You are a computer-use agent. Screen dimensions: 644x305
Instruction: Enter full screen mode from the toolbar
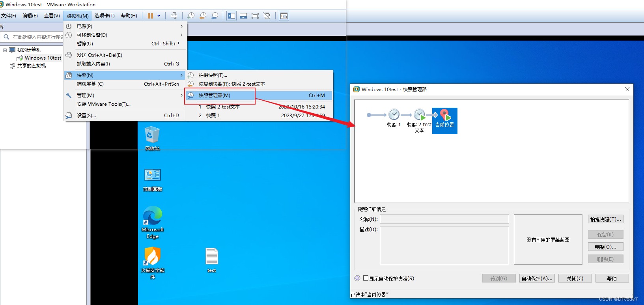coord(255,16)
